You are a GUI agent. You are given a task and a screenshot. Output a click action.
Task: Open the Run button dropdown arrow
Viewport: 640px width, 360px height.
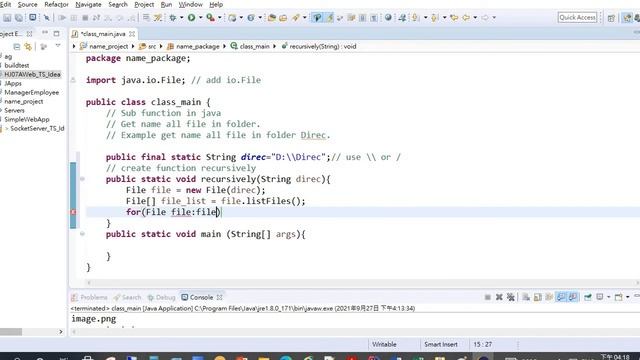(200, 18)
